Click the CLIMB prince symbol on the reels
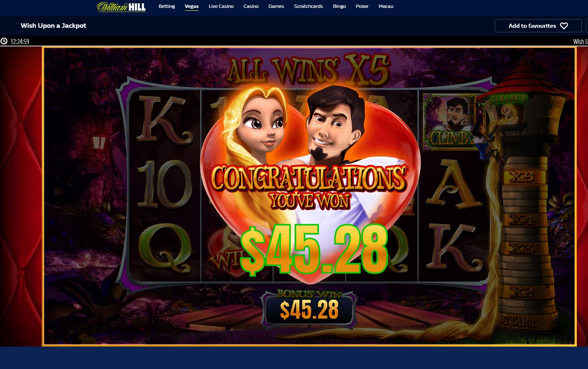Screen dimensions: 588x369 point(450,122)
